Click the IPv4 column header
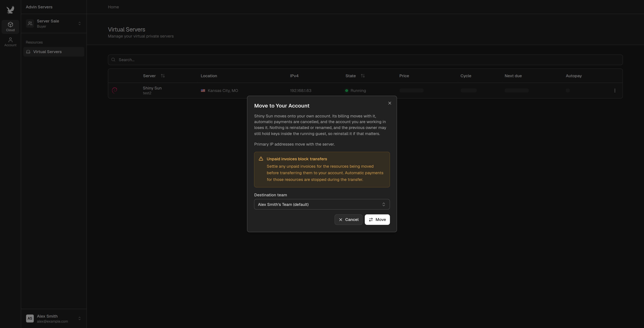 pos(294,76)
